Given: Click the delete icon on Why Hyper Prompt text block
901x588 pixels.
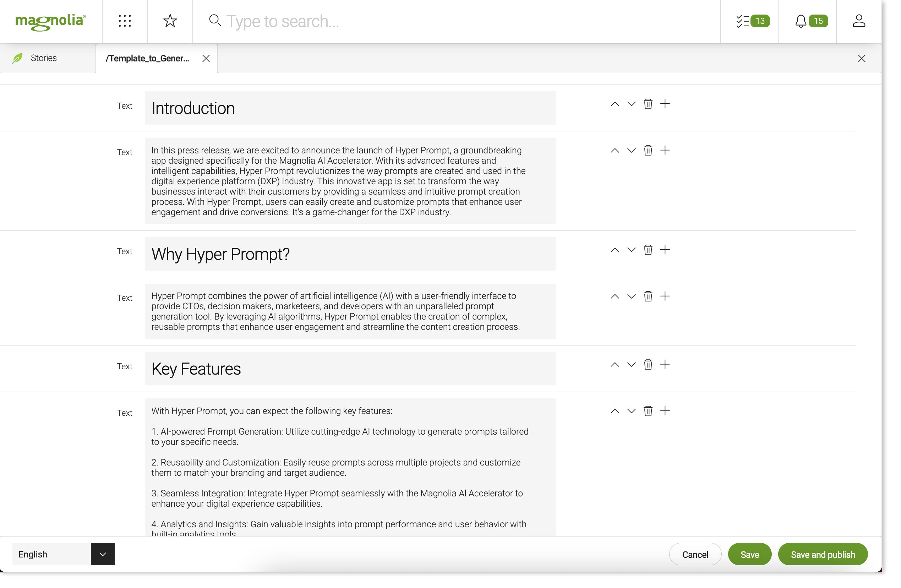Looking at the screenshot, I should [648, 250].
